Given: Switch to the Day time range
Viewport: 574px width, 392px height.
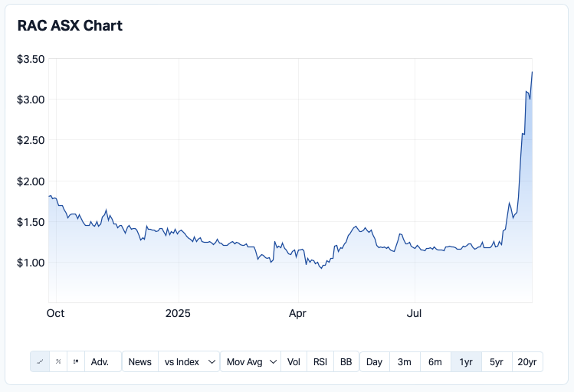Looking at the screenshot, I should pyautogui.click(x=374, y=362).
